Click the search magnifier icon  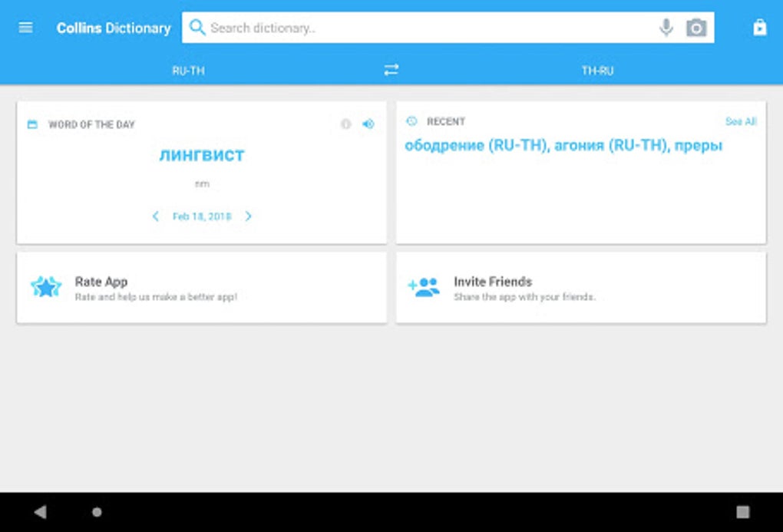[x=197, y=28]
